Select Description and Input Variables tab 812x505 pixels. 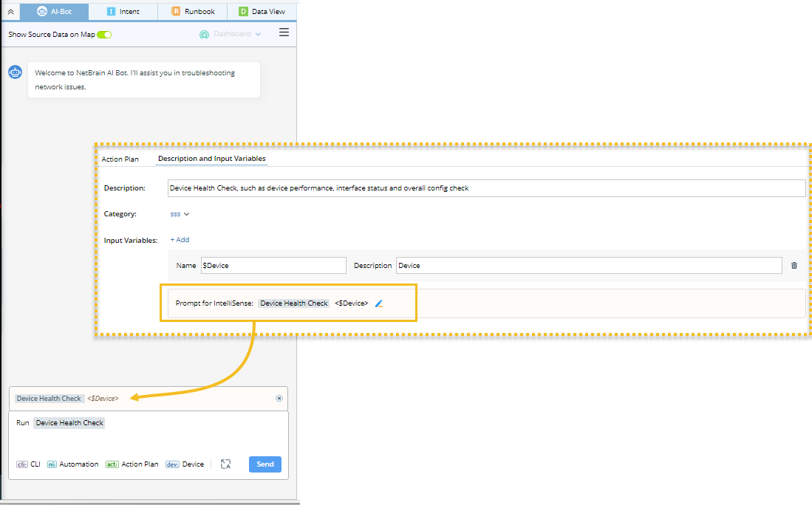[212, 159]
